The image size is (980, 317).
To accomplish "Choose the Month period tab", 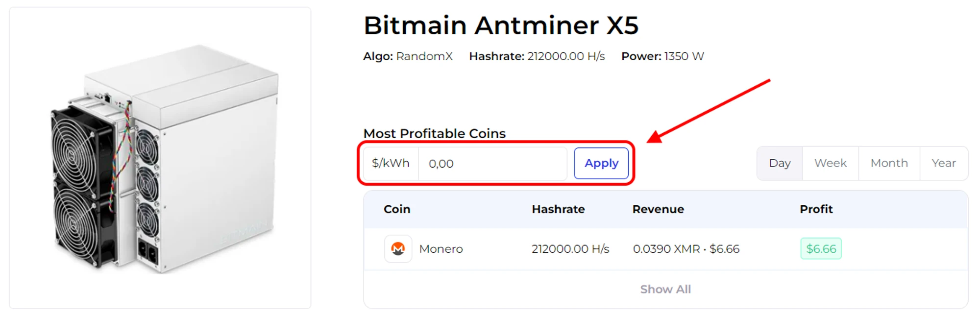I will (889, 163).
